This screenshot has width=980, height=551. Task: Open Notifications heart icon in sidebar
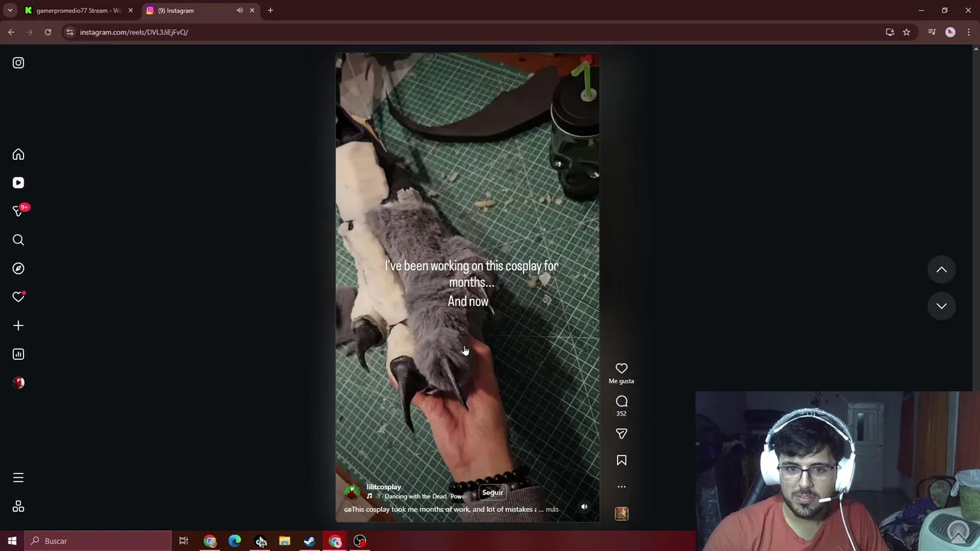tap(18, 297)
